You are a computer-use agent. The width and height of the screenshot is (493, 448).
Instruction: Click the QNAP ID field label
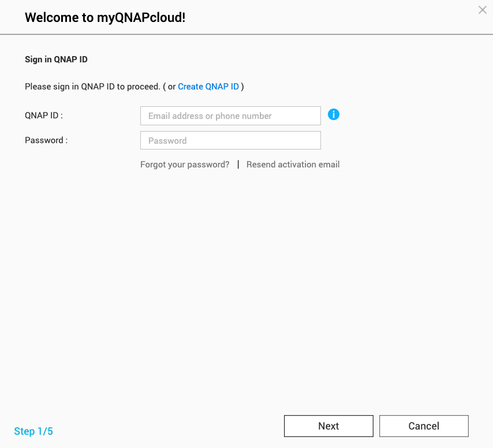click(x=44, y=115)
